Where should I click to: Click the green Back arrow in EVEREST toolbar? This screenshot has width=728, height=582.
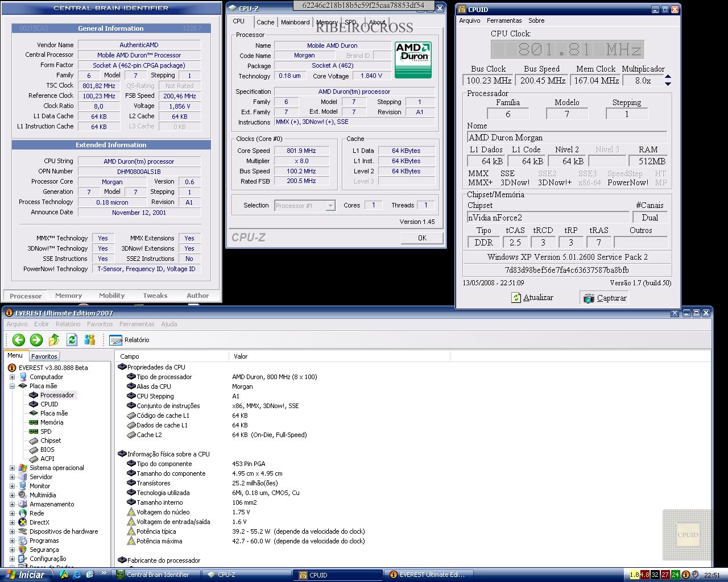(x=19, y=340)
